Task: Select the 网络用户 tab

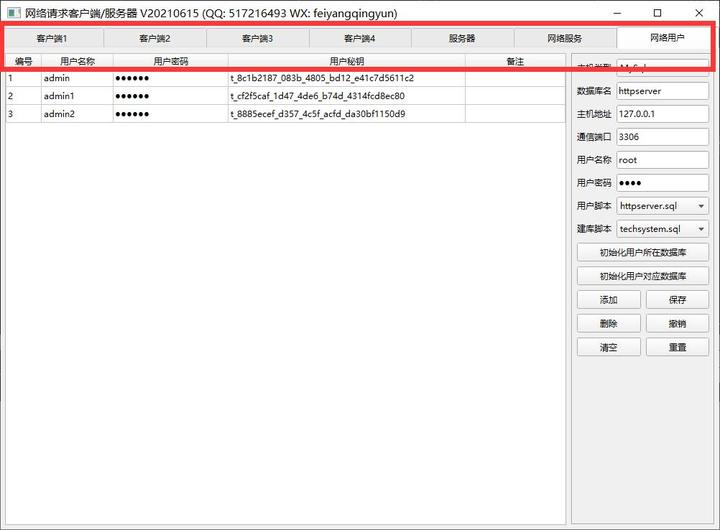Action: click(x=667, y=38)
